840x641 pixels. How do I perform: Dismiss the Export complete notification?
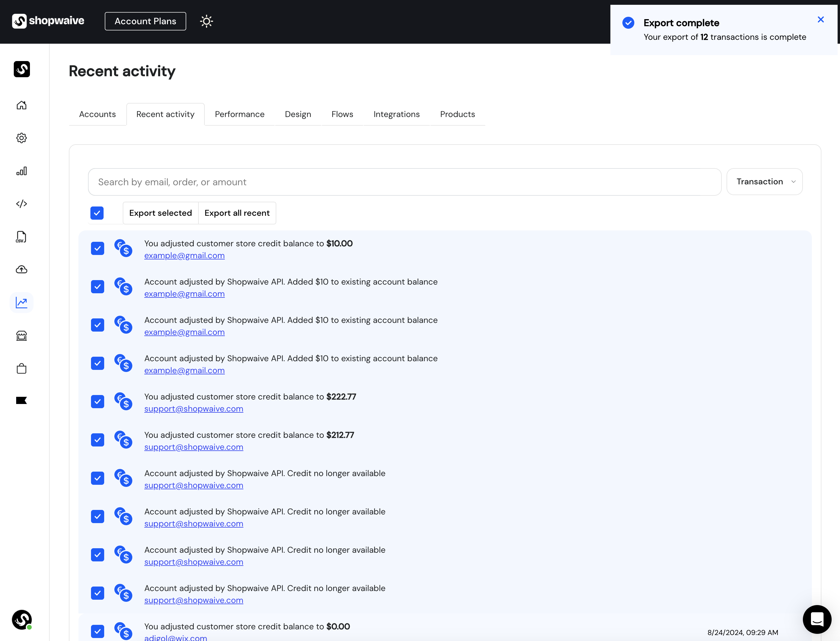[821, 20]
